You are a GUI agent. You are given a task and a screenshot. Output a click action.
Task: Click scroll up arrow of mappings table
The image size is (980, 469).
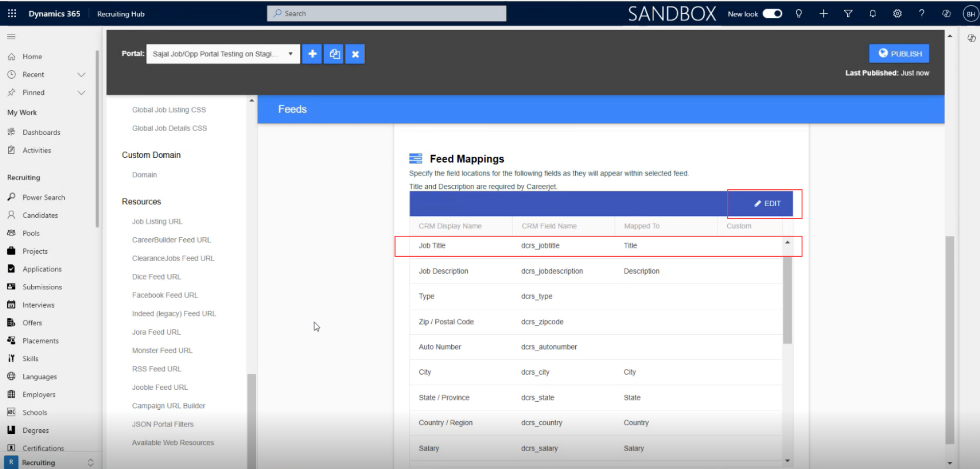click(x=788, y=242)
